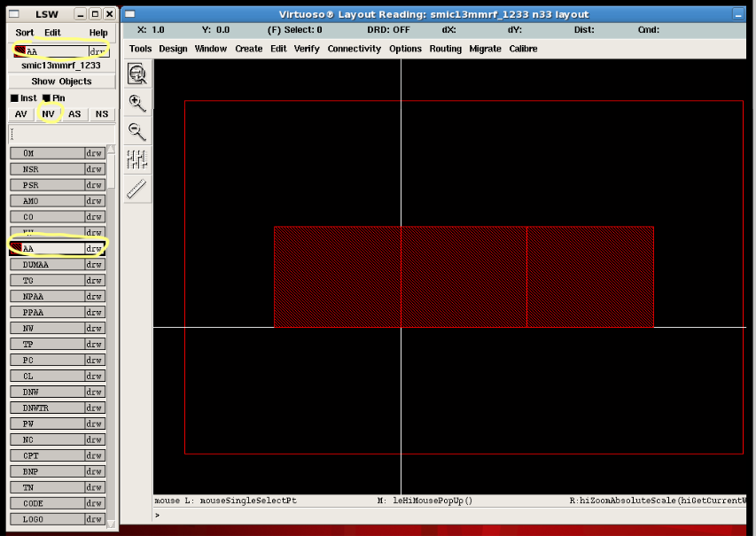The height and width of the screenshot is (536, 756).
Task: Select the NC drw layer
Action: pyautogui.click(x=58, y=439)
